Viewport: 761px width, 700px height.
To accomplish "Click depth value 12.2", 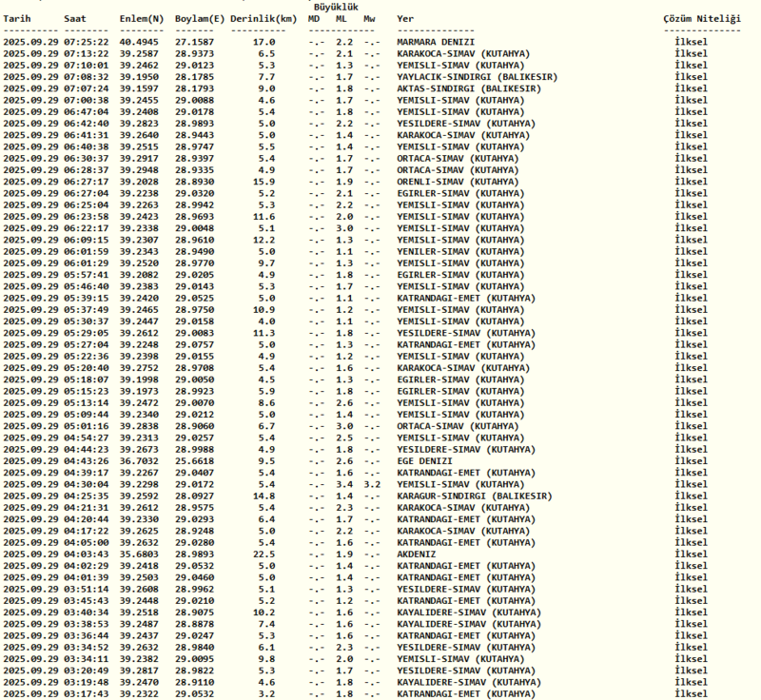I will (x=263, y=240).
